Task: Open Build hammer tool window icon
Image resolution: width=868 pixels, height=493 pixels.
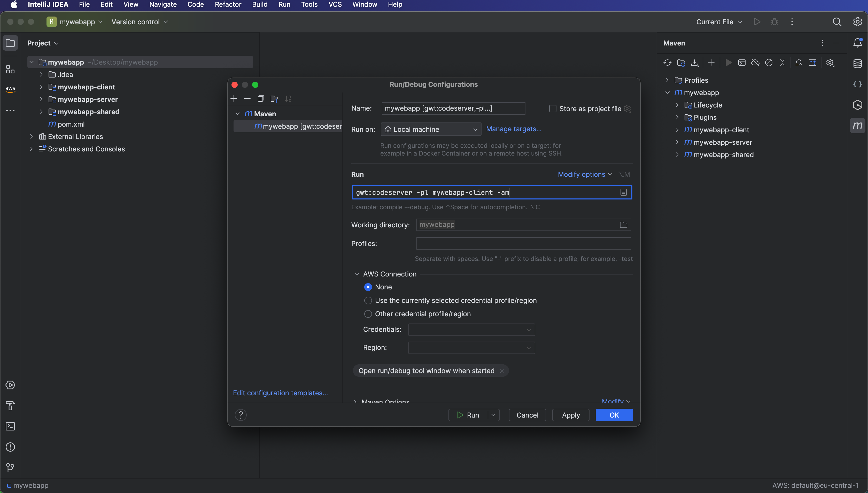Action: pos(10,406)
